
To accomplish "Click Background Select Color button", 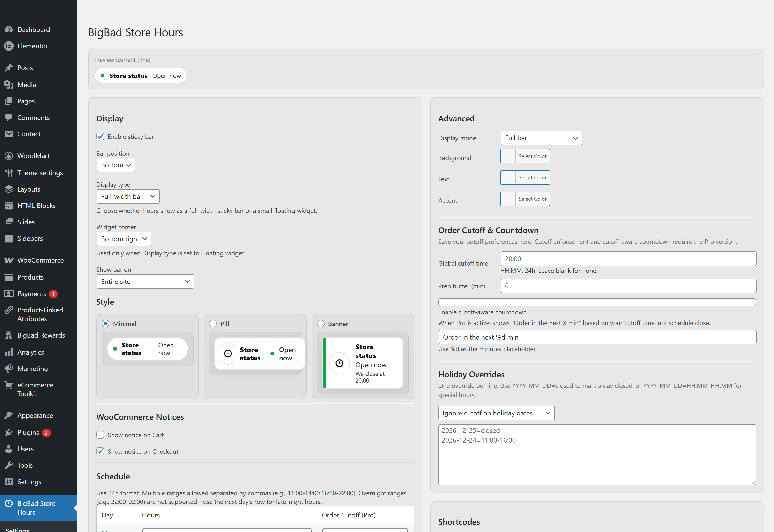I will [x=532, y=156].
